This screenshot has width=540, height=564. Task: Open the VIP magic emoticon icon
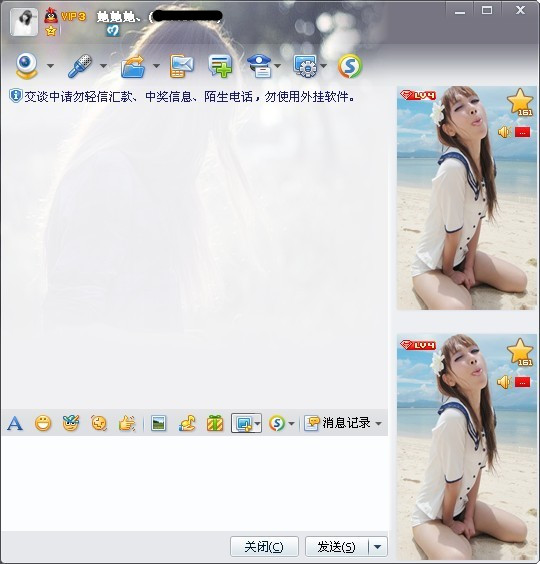tap(71, 423)
